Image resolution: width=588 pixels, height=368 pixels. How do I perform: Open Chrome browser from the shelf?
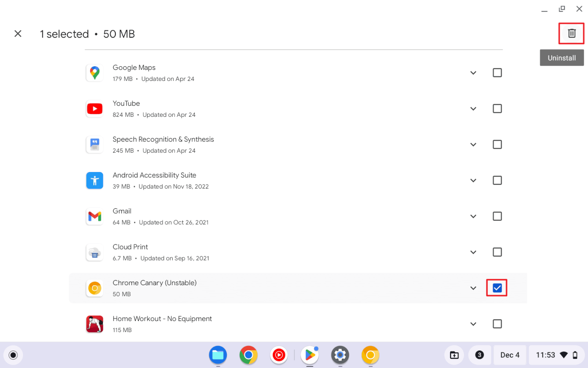pyautogui.click(x=249, y=355)
